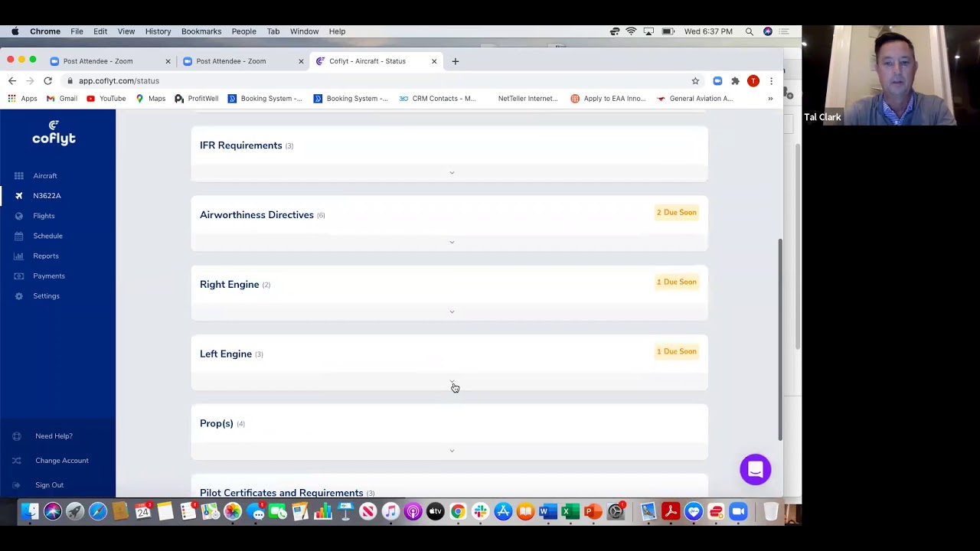980x551 pixels.
Task: Open Settings in the Coflyt sidebar
Action: [46, 296]
